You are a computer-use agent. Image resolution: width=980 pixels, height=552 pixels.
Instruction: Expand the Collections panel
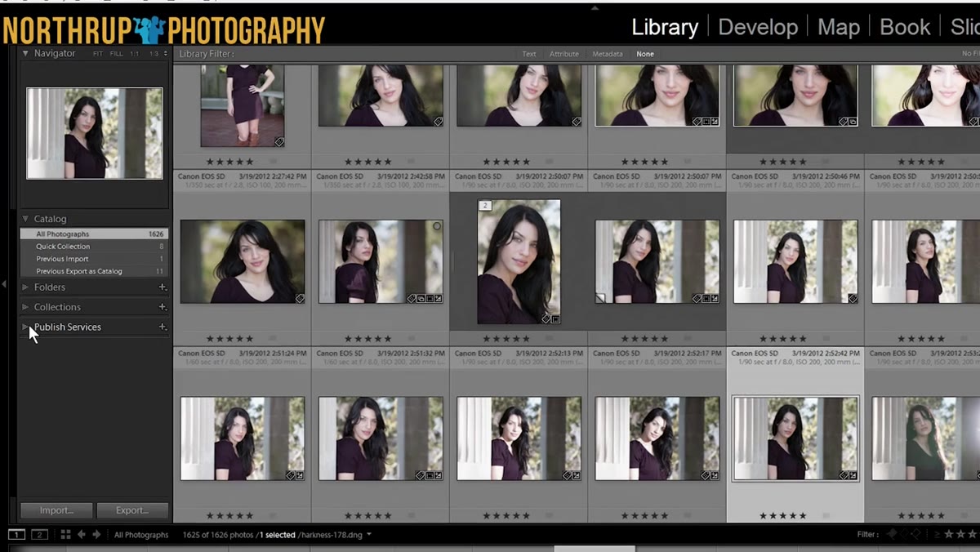click(25, 307)
